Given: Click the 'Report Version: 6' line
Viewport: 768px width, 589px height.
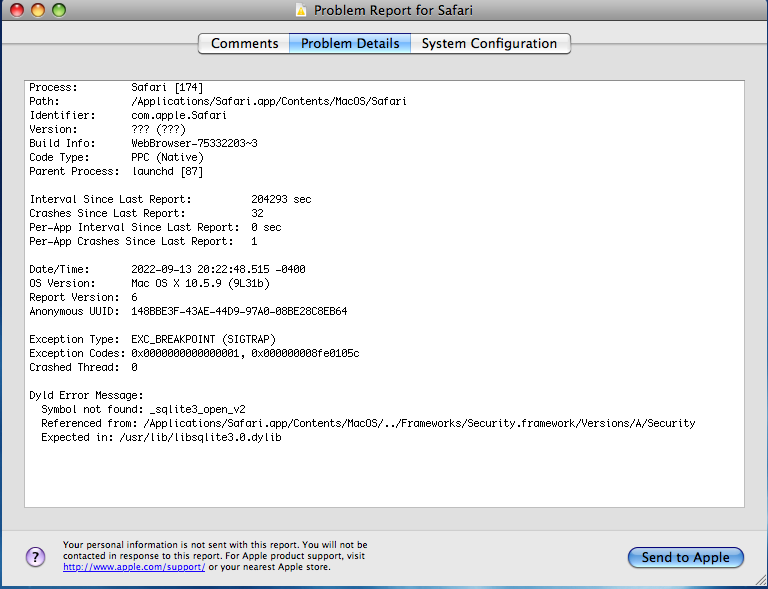Looking at the screenshot, I should (x=83, y=297).
